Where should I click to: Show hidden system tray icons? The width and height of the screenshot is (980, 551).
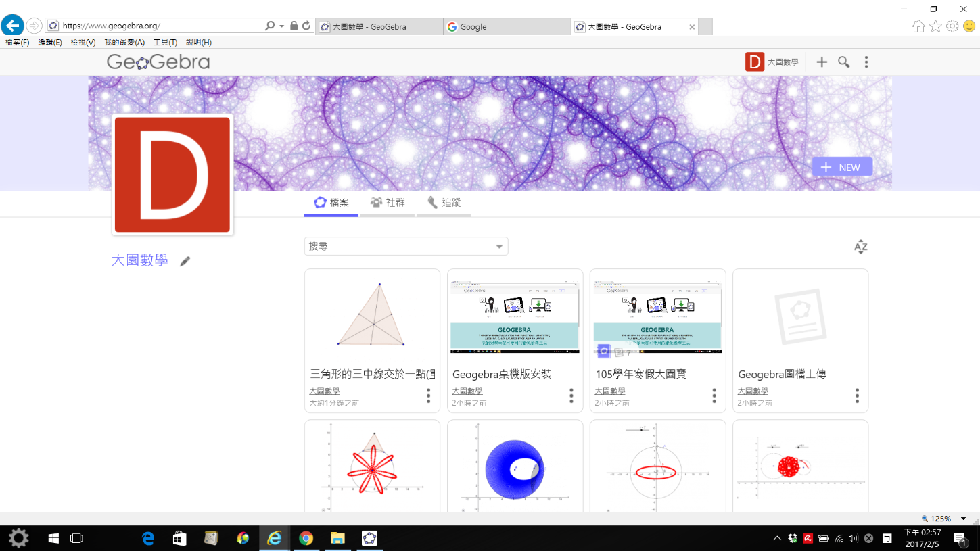pyautogui.click(x=777, y=539)
